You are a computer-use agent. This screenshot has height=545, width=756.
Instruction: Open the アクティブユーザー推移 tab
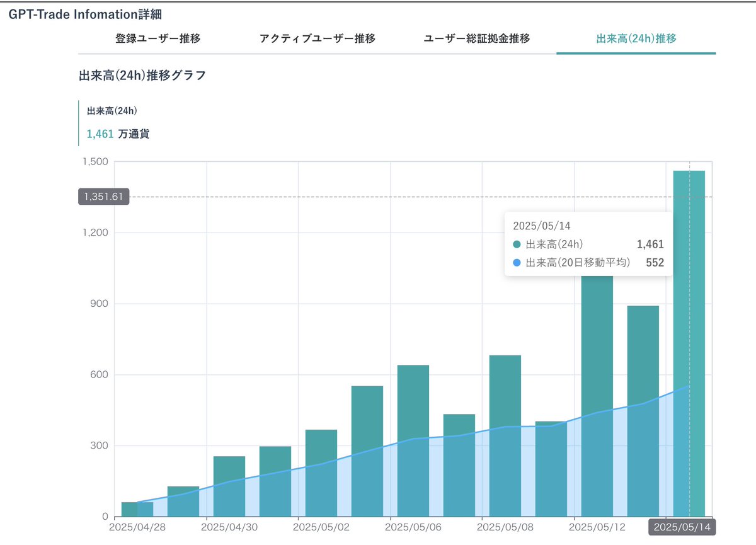pos(318,38)
